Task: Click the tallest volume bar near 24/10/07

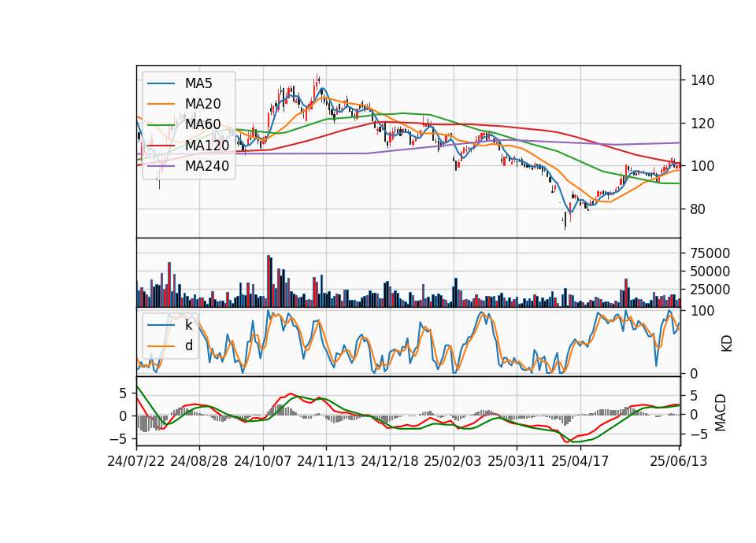Action: (269, 281)
